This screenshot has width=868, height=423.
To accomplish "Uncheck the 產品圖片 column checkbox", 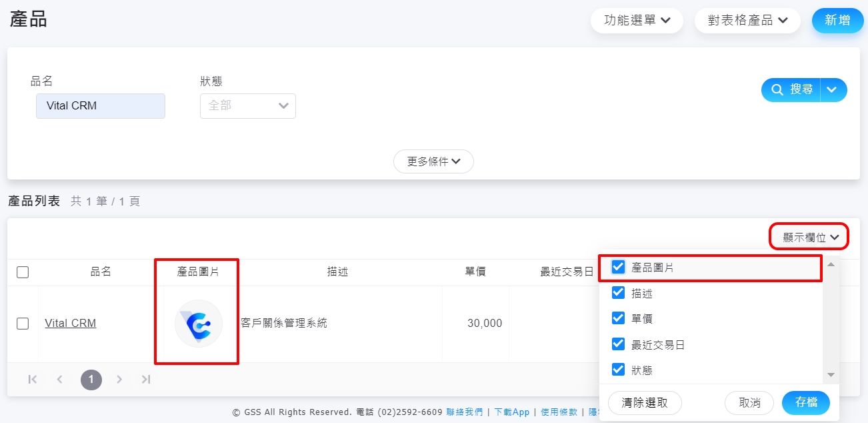I will point(618,268).
